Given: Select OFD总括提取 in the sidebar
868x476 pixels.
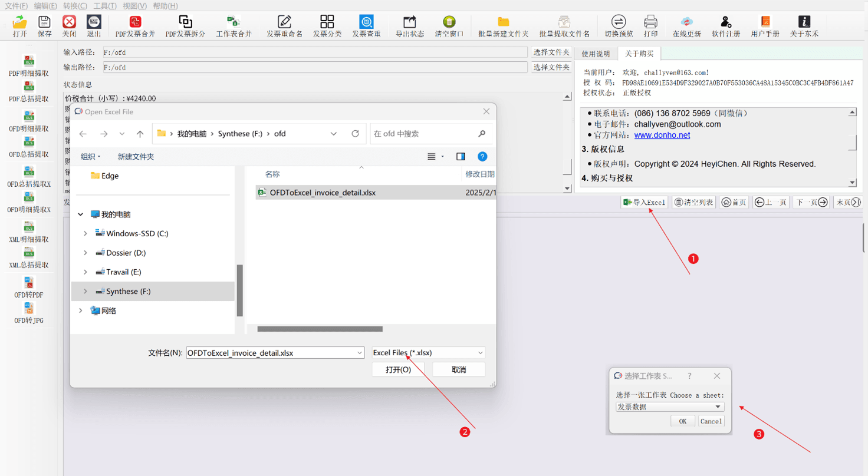Looking at the screenshot, I should coord(29,147).
